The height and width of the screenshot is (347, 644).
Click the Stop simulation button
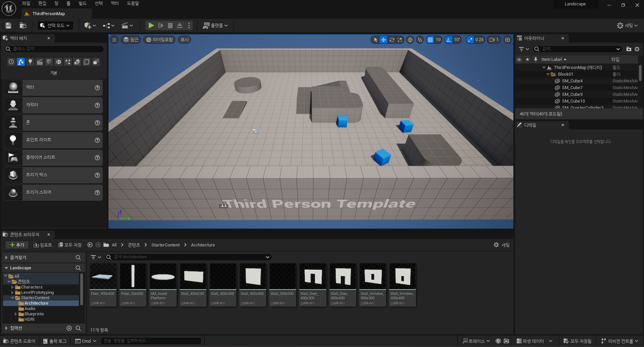170,26
